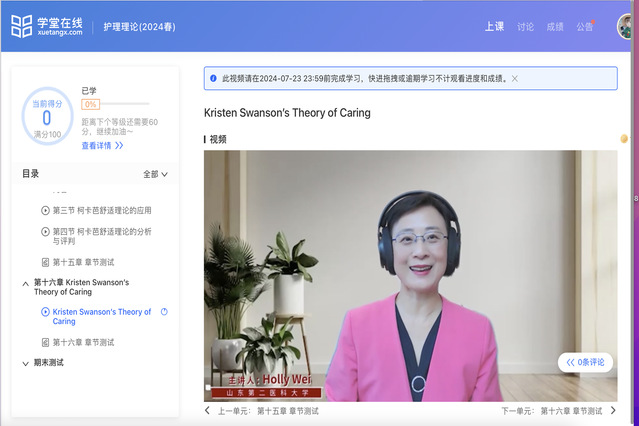Image resolution: width=639 pixels, height=426 pixels.
Task: Click the right arrow for next unit
Action: tap(612, 411)
